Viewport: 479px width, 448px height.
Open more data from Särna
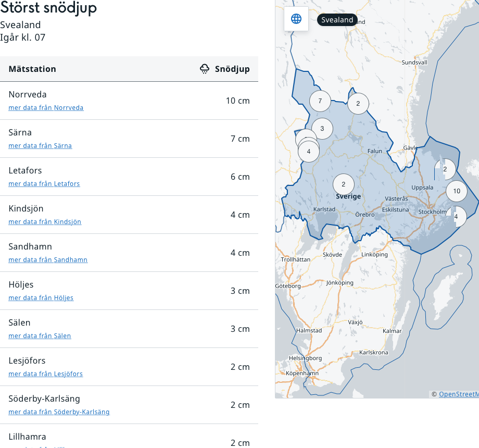(40, 146)
